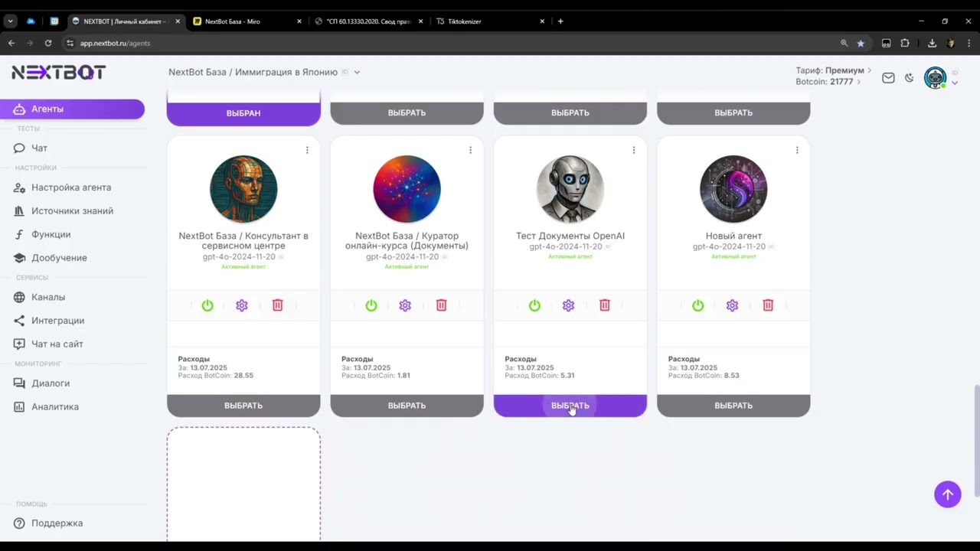The height and width of the screenshot is (551, 980).
Task: Open three-dot menu on Куратор онлайн-курса card
Action: [470, 150]
